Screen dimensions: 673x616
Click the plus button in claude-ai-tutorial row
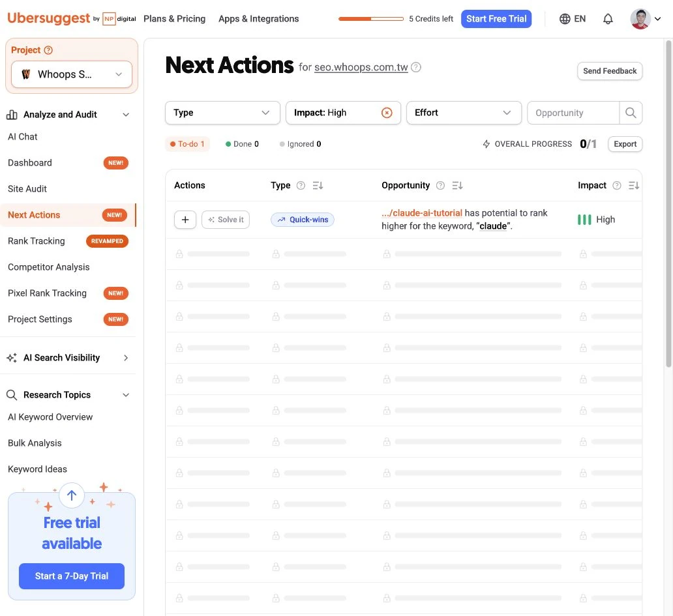click(185, 220)
